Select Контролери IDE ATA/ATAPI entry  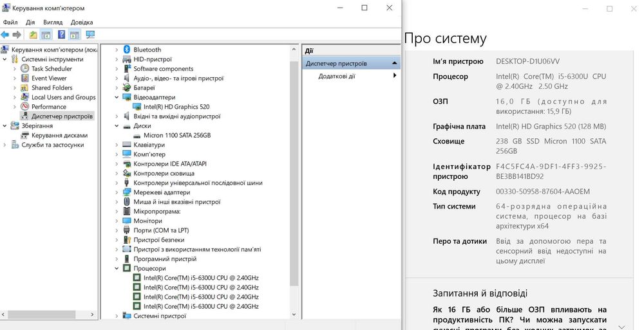[x=170, y=164]
